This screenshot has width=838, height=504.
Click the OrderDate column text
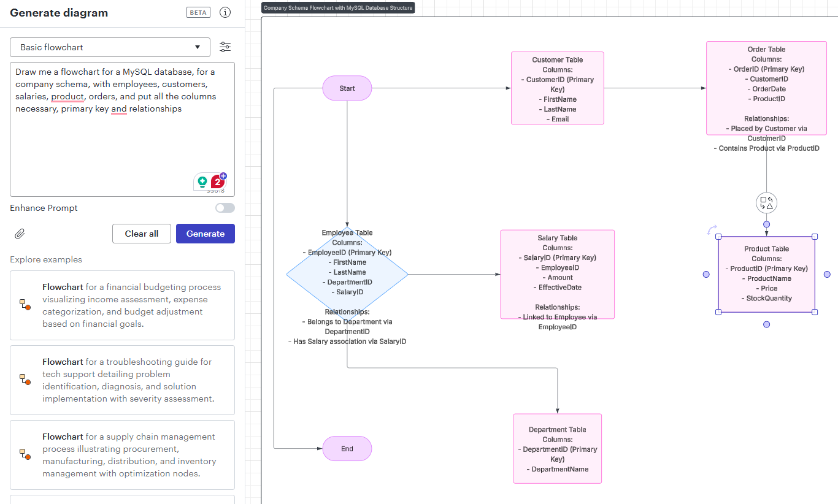click(x=766, y=89)
